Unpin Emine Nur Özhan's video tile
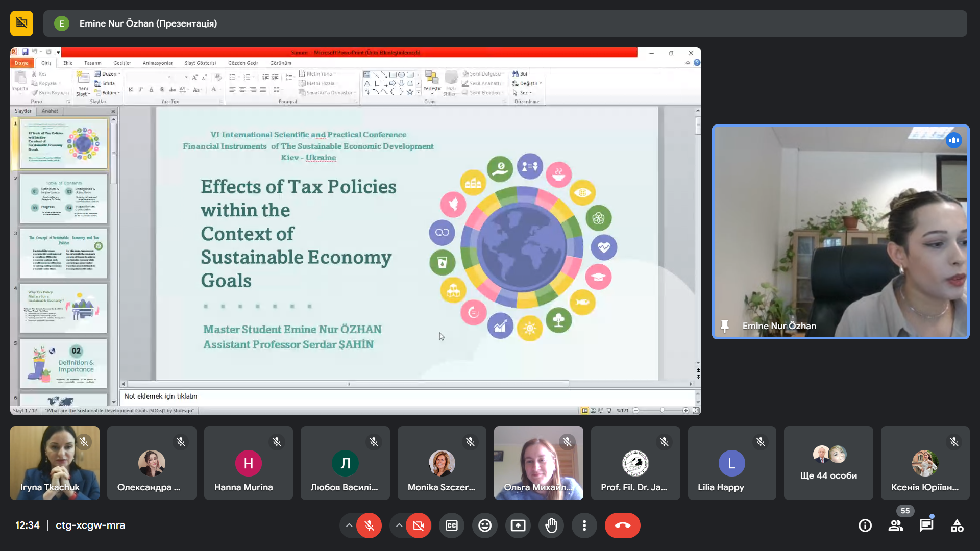 pyautogui.click(x=724, y=326)
